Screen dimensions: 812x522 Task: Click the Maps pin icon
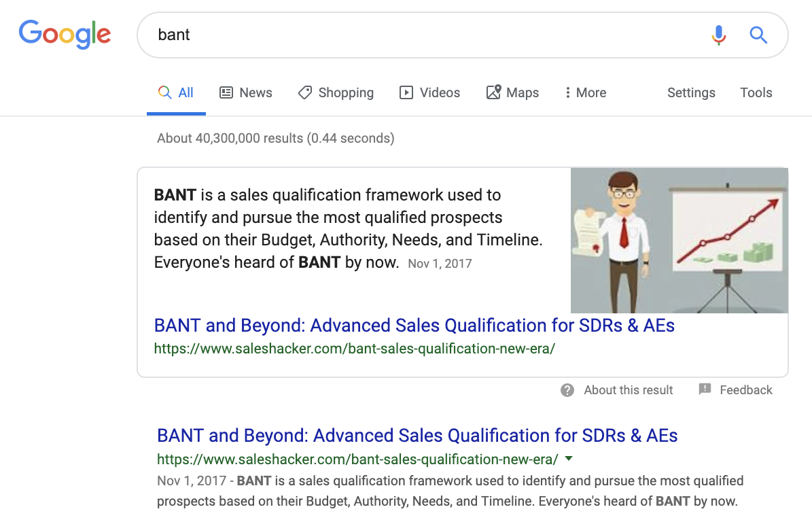(x=493, y=92)
